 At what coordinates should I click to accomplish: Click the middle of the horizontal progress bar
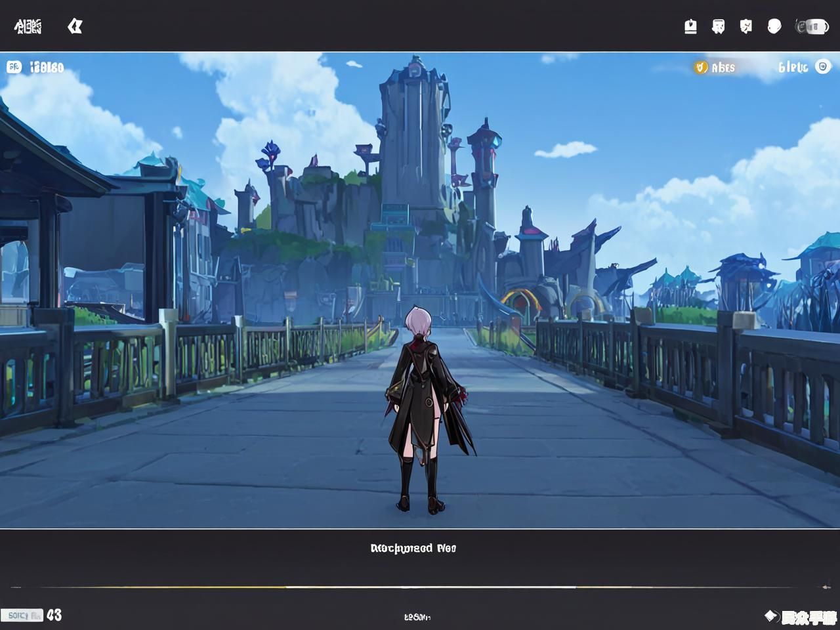(420, 587)
